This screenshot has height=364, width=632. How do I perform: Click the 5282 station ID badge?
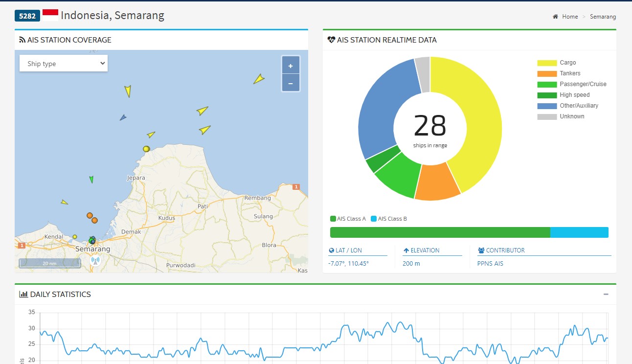[27, 16]
